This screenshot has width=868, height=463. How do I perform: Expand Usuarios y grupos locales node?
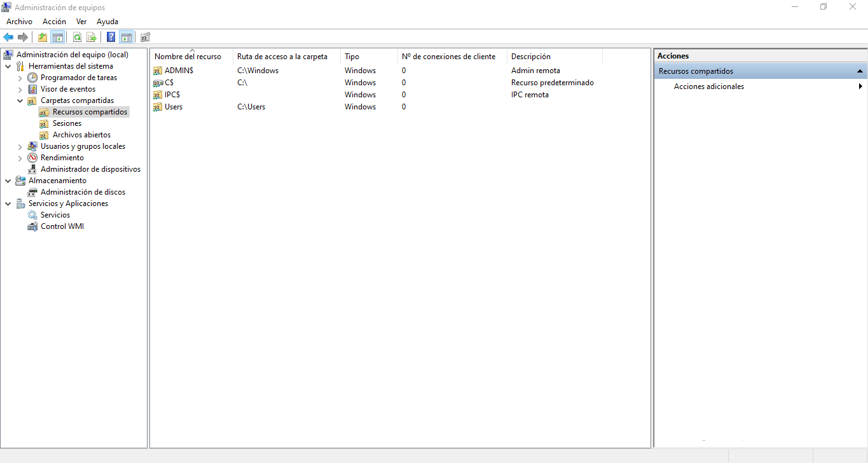20,146
